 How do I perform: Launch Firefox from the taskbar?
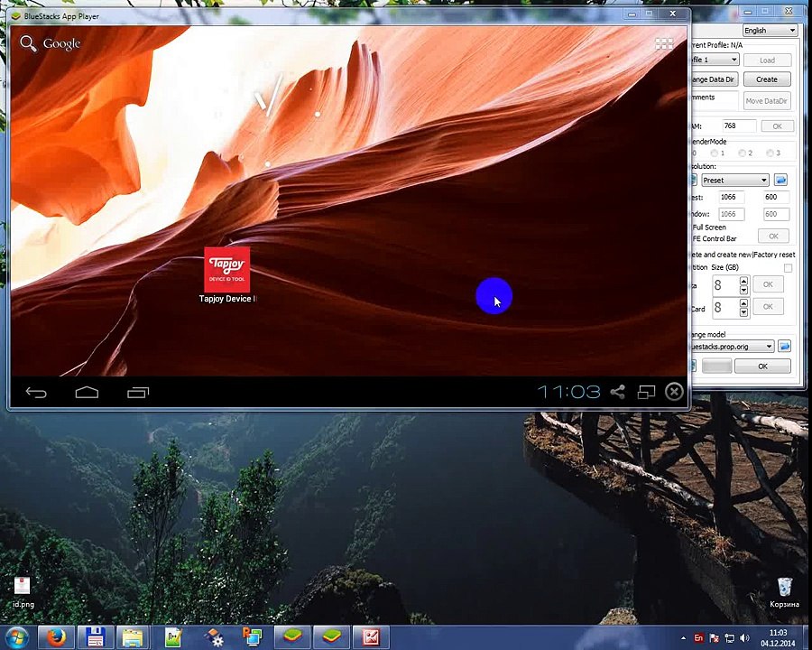pyautogui.click(x=57, y=637)
